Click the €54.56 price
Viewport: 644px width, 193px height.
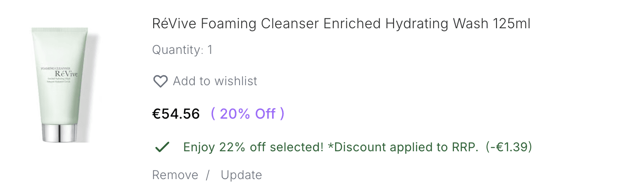(x=176, y=114)
